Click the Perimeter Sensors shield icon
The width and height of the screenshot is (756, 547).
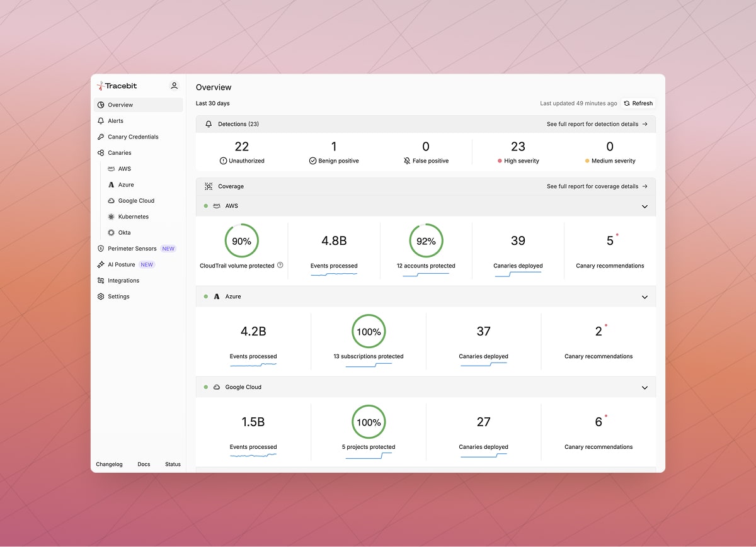pyautogui.click(x=101, y=249)
